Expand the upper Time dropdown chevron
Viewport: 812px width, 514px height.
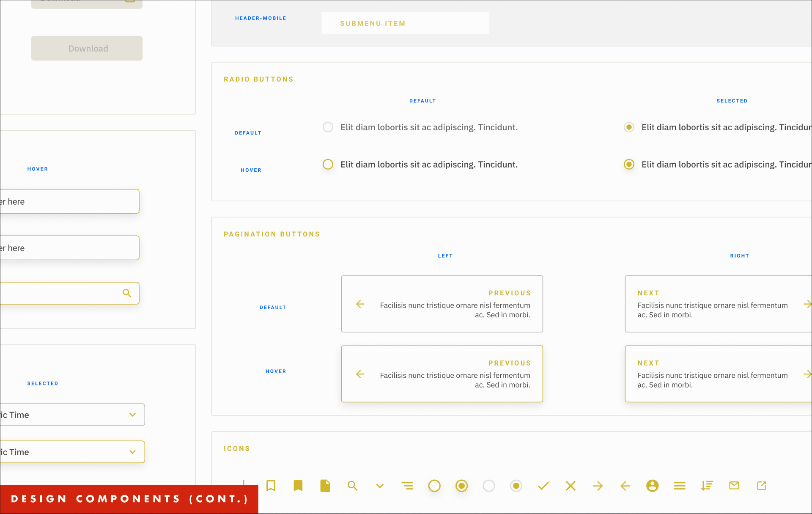132,415
